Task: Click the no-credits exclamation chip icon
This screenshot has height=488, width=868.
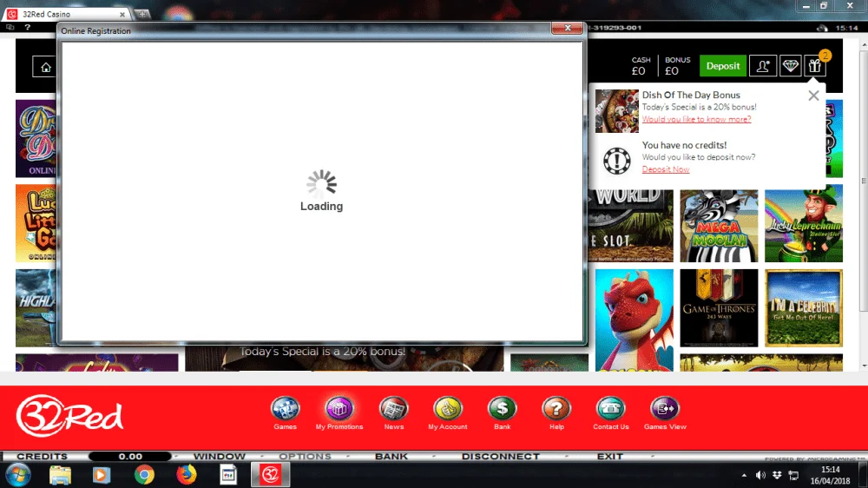Action: pyautogui.click(x=616, y=161)
